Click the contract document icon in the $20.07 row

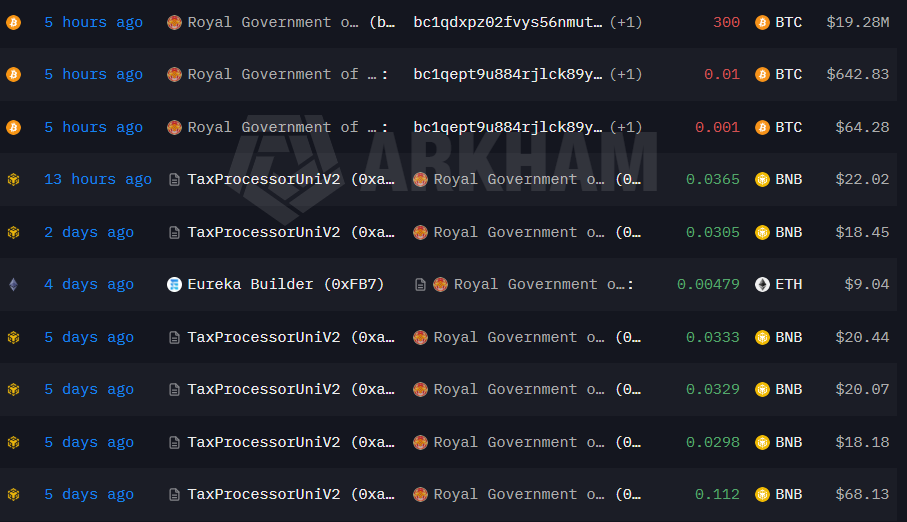click(174, 390)
